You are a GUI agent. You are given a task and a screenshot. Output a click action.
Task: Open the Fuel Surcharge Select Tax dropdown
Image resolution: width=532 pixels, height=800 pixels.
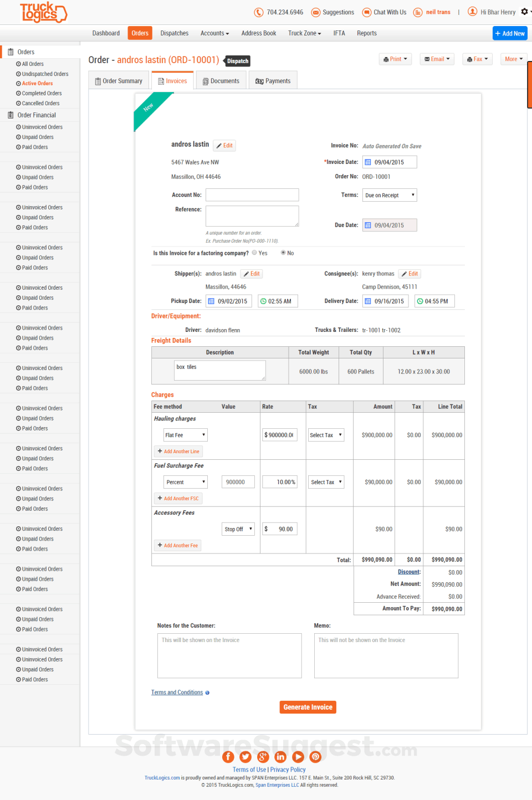[x=326, y=482]
